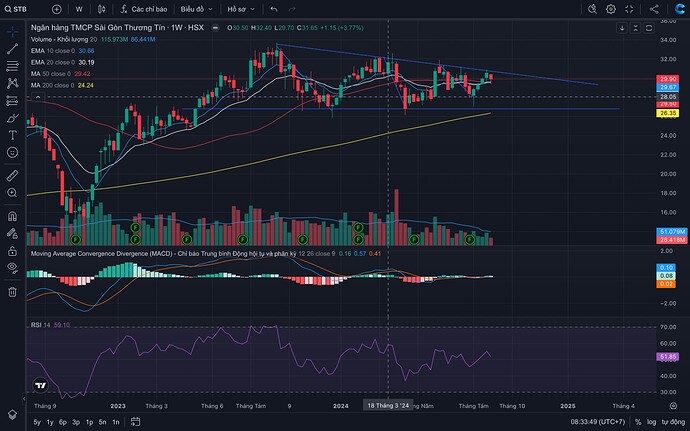The width and height of the screenshot is (690, 431).
Task: Select the 51.85 purple RSI value label
Action: click(x=668, y=357)
